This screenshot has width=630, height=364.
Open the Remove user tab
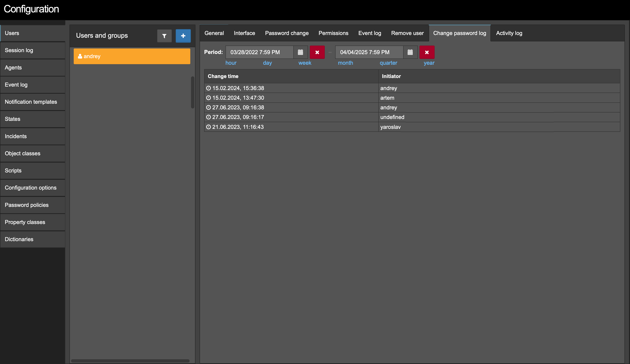[x=407, y=33]
